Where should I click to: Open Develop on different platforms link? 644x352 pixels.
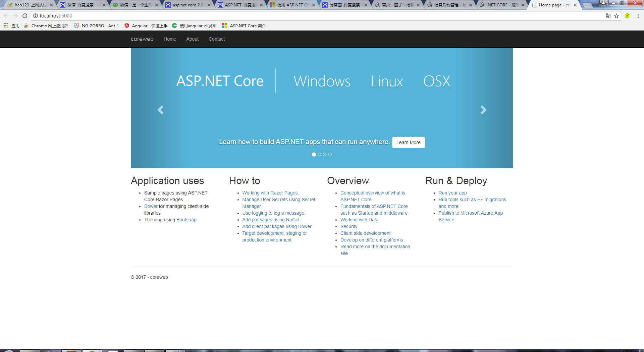pyautogui.click(x=372, y=240)
